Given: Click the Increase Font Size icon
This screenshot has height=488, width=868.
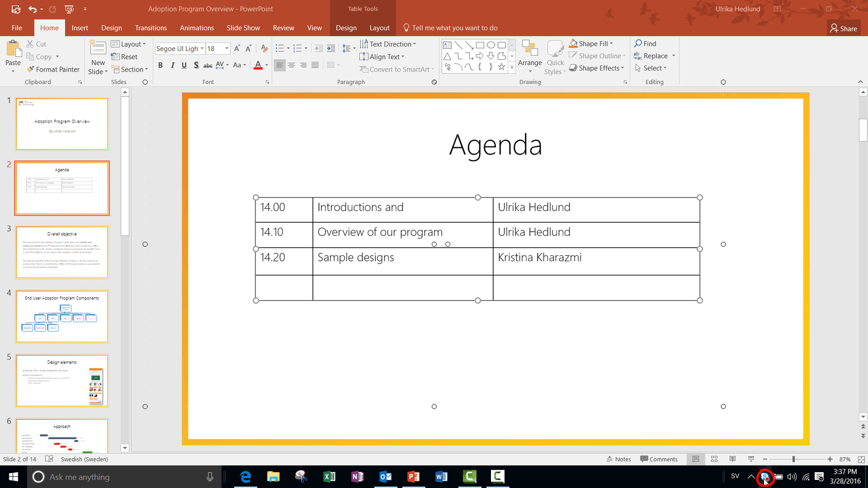Looking at the screenshot, I should [x=237, y=49].
